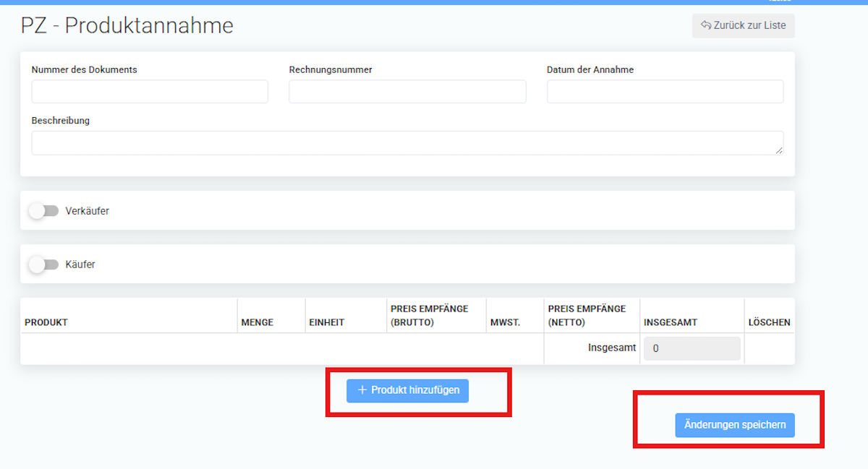868x469 pixels.
Task: Click the EINHEIT column header
Action: pos(327,322)
